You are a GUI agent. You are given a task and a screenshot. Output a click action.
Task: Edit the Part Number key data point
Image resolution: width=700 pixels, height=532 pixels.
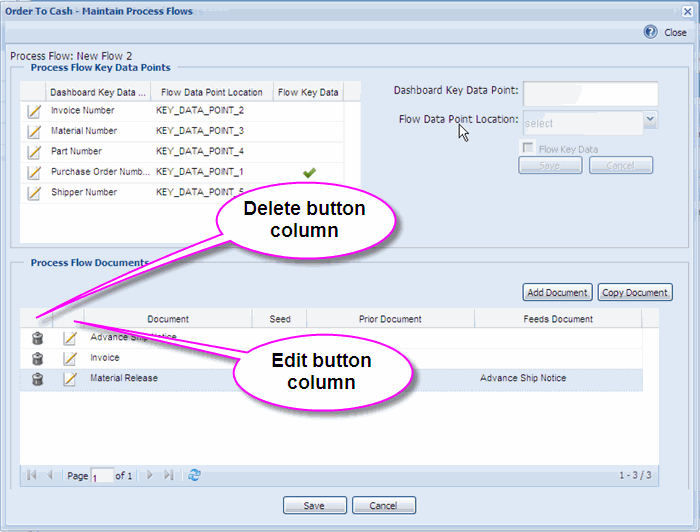pyautogui.click(x=34, y=152)
